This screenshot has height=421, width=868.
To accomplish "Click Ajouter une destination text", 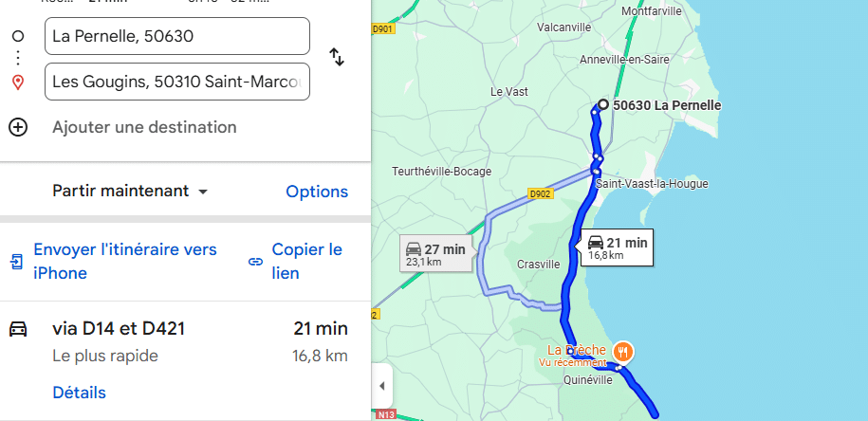I will click(144, 127).
